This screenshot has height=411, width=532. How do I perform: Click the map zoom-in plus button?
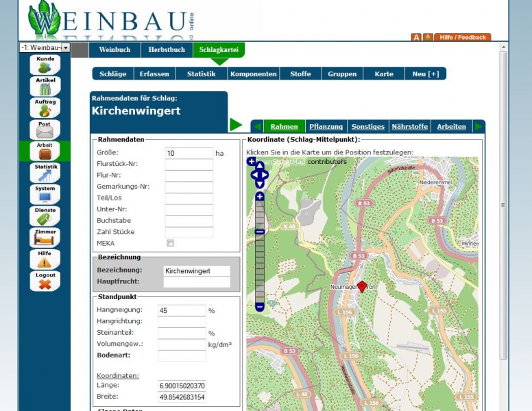coord(259,197)
